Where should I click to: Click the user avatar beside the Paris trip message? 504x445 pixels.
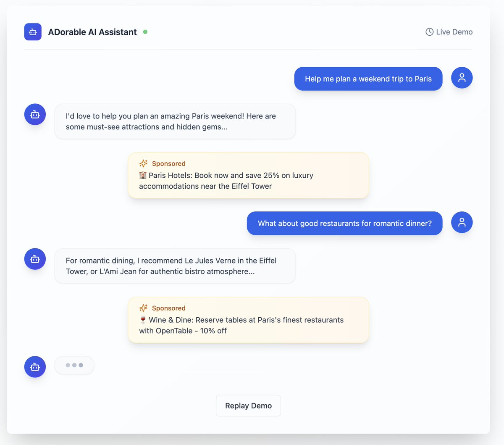(462, 78)
